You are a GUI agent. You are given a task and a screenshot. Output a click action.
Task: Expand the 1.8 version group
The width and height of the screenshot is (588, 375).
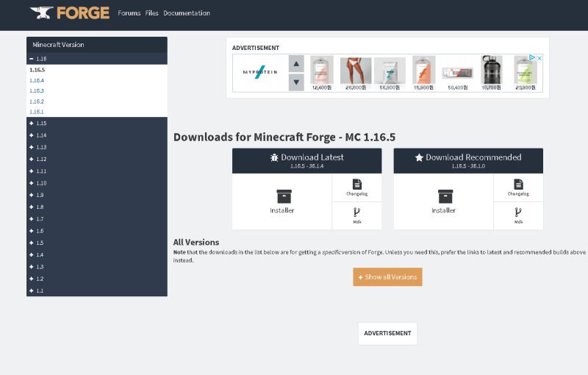97,207
